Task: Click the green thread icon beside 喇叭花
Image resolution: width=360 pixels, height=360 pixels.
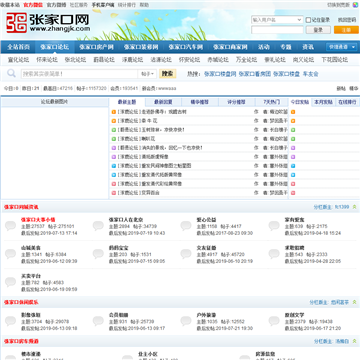Action: tap(114, 139)
